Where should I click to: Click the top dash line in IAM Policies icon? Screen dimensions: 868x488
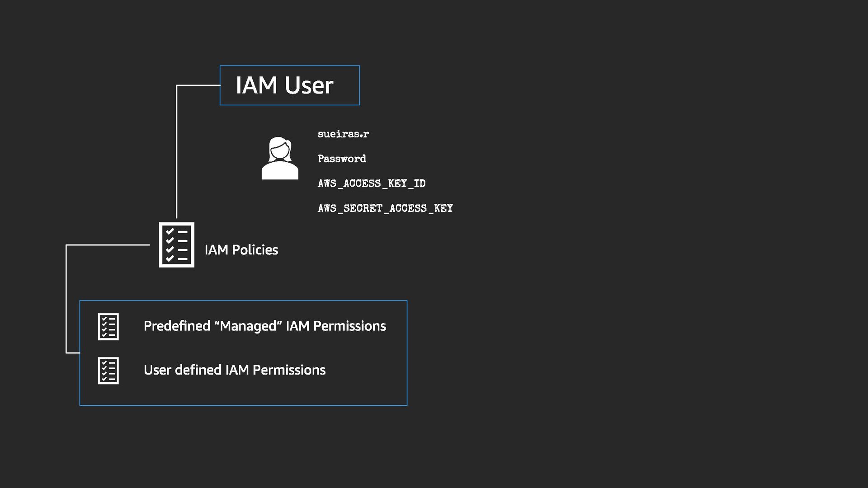[x=183, y=232]
